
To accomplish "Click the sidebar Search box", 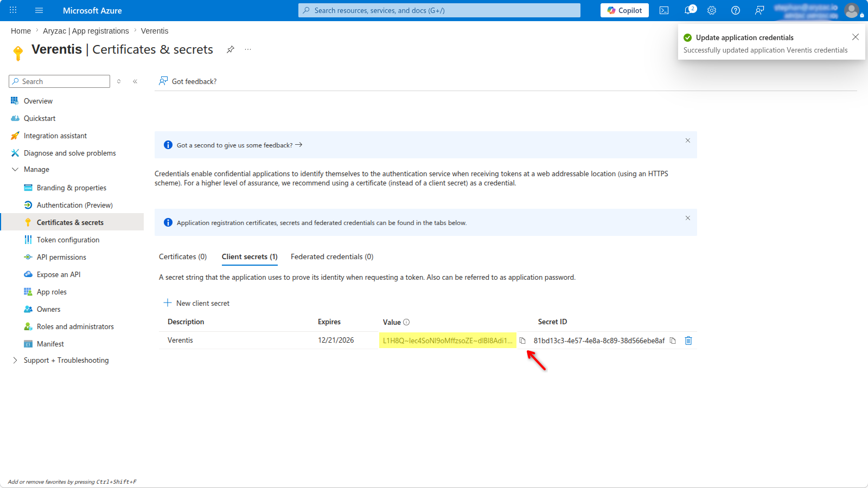I will tap(60, 81).
